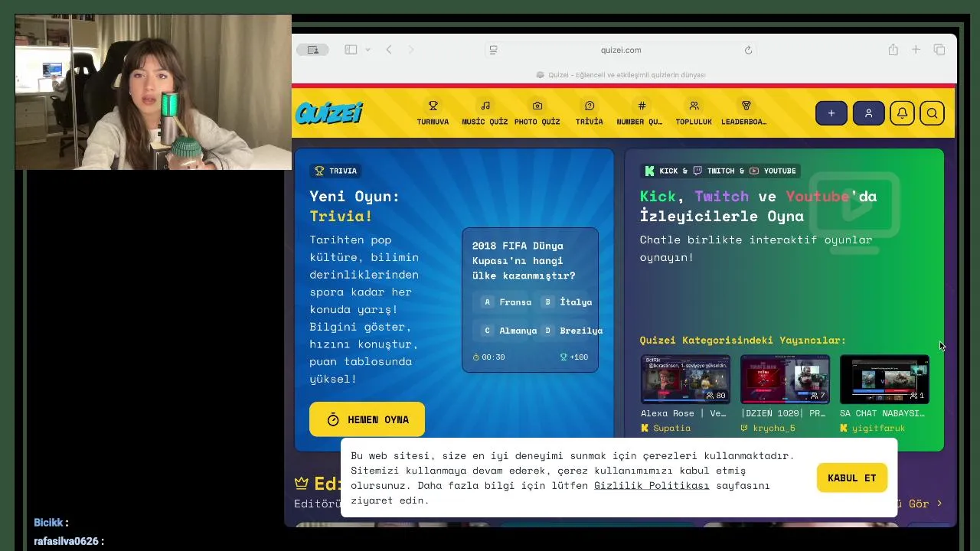Open Topluluk community page

click(694, 113)
